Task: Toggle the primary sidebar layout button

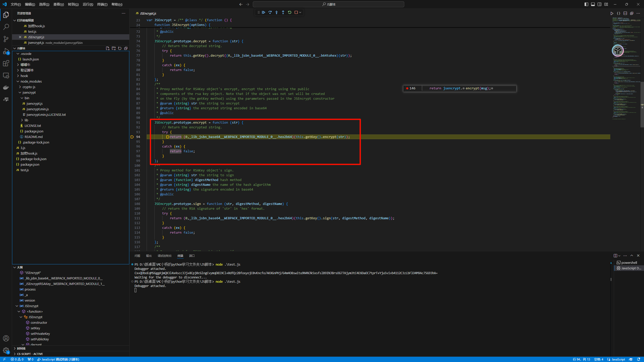Action: [x=586, y=4]
